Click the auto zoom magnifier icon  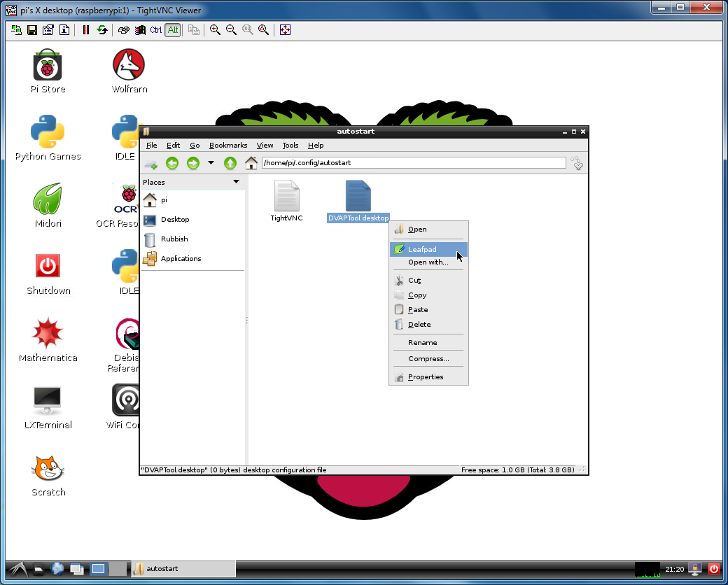(264, 30)
